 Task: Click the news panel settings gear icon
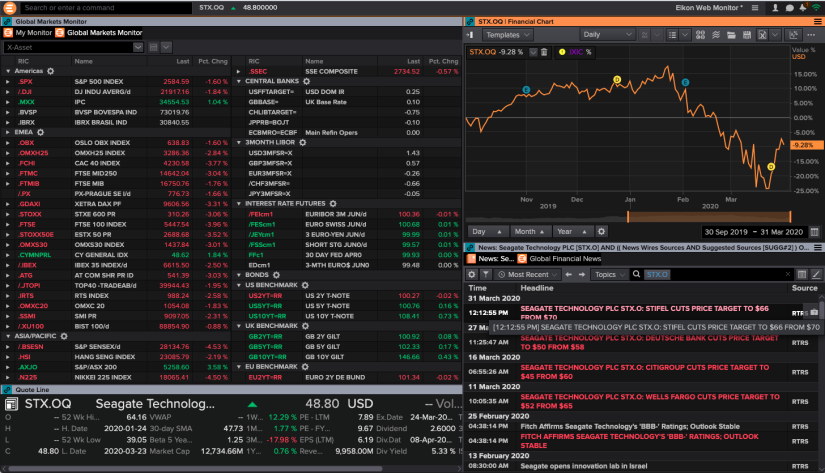(x=473, y=274)
